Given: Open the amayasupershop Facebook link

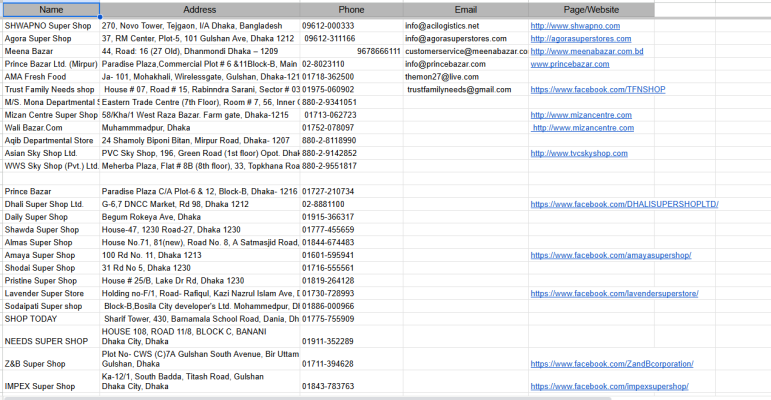Looking at the screenshot, I should coord(610,256).
